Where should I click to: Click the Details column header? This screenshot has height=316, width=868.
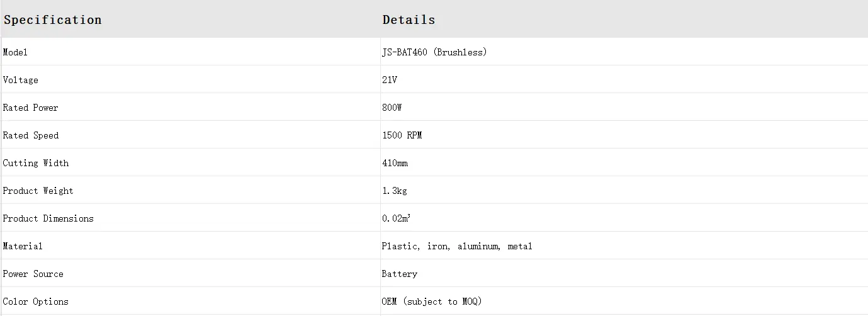(x=409, y=20)
